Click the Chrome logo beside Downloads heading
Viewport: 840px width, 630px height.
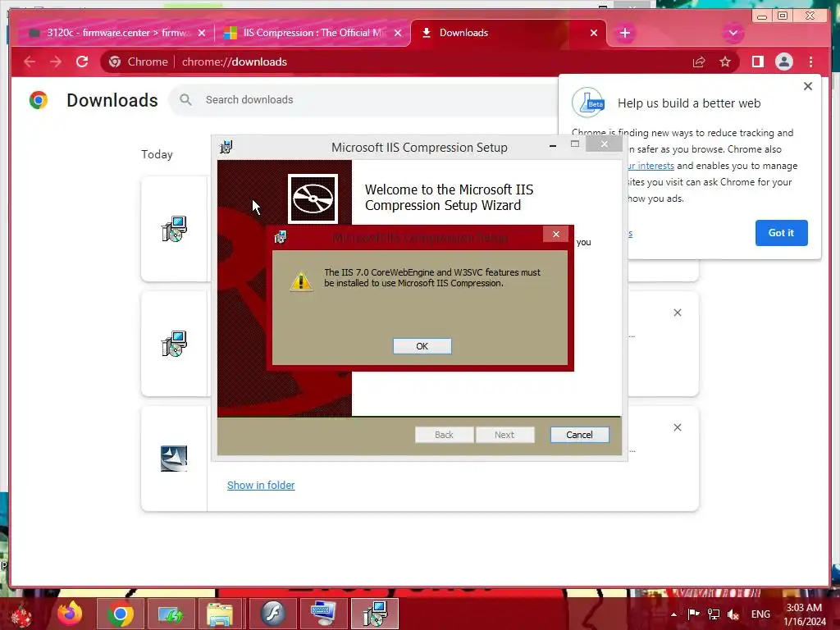[x=38, y=100]
